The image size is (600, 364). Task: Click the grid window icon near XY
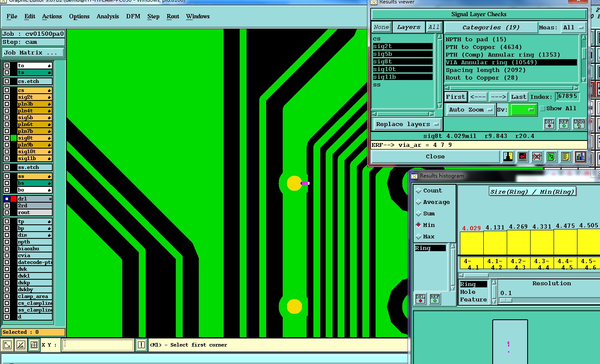tap(34, 345)
